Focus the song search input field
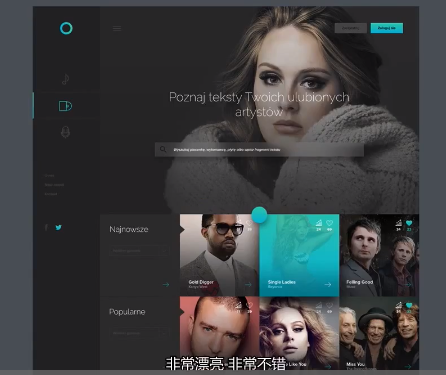This screenshot has width=446, height=375. 259,150
